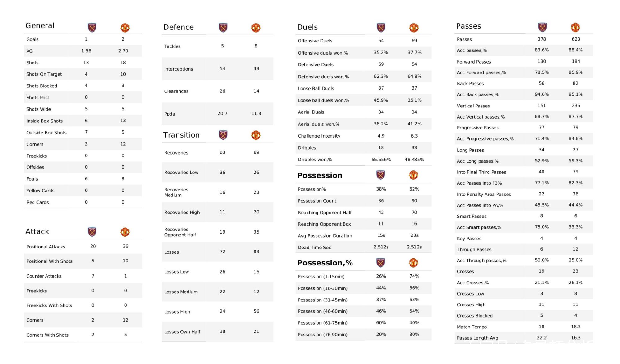Screen dimensions: 620x364
Task: Click the Challenge Intensity row label
Action: coord(319,136)
